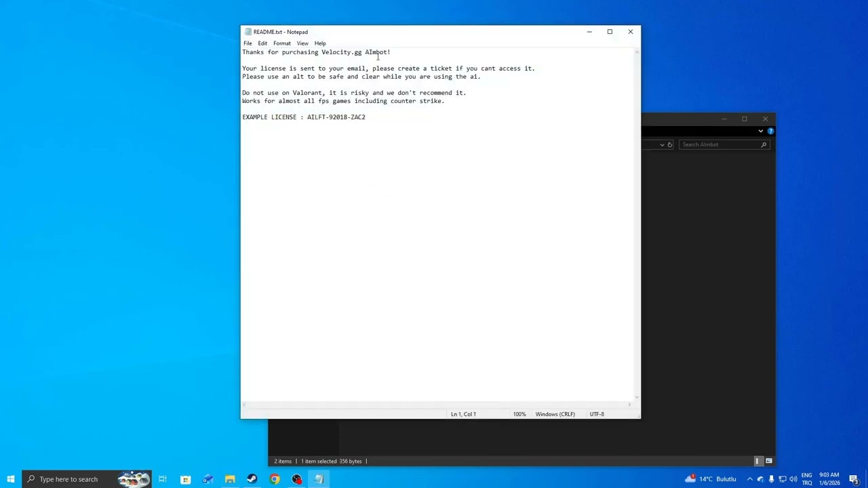Click the line beginning 'Your license is sent'
The height and width of the screenshot is (488, 868).
[x=389, y=68]
